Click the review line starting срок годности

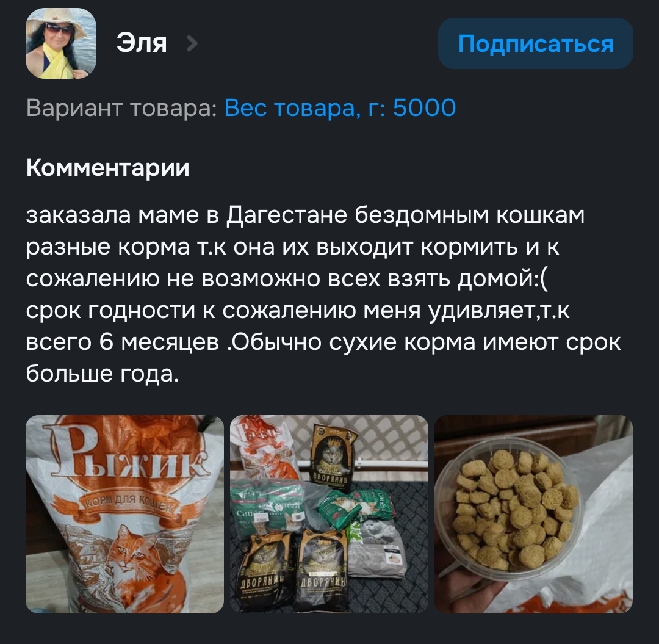[x=298, y=310]
